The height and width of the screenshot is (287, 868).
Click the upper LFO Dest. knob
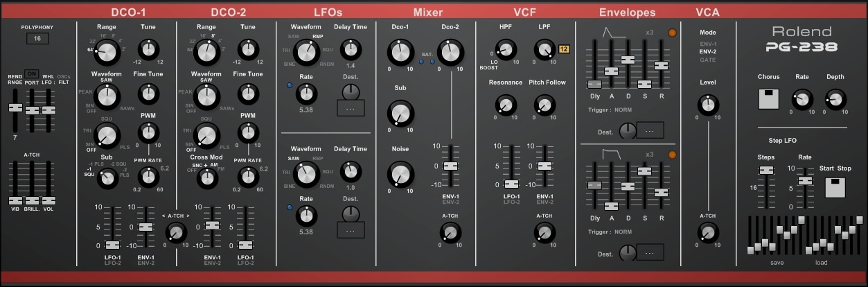point(351,92)
